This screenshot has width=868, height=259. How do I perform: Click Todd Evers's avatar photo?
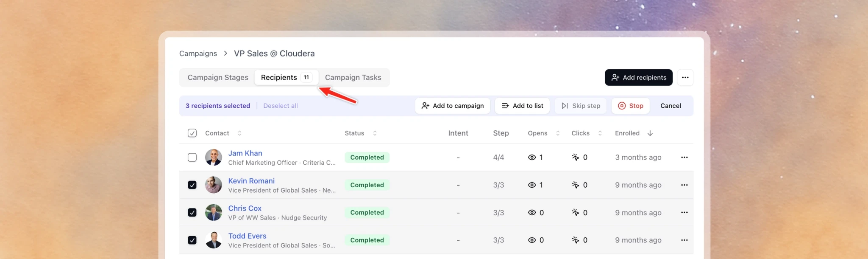pyautogui.click(x=213, y=240)
